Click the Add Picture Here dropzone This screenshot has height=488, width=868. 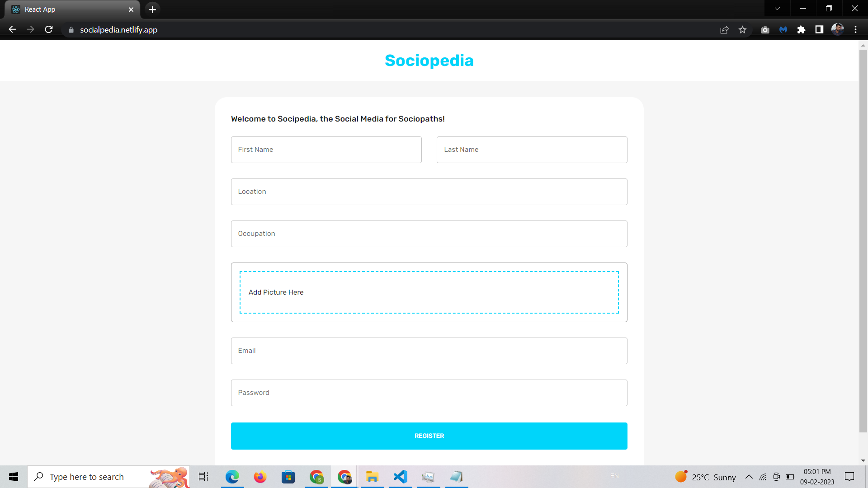[429, 292]
